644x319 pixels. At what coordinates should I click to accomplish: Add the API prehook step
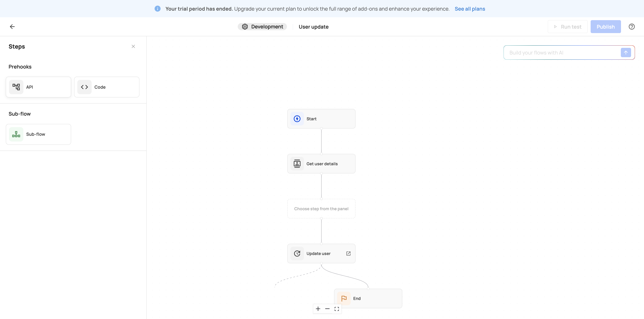[38, 87]
